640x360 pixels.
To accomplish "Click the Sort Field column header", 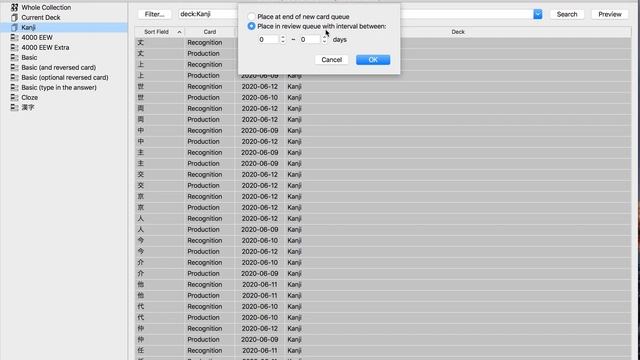I will point(160,32).
